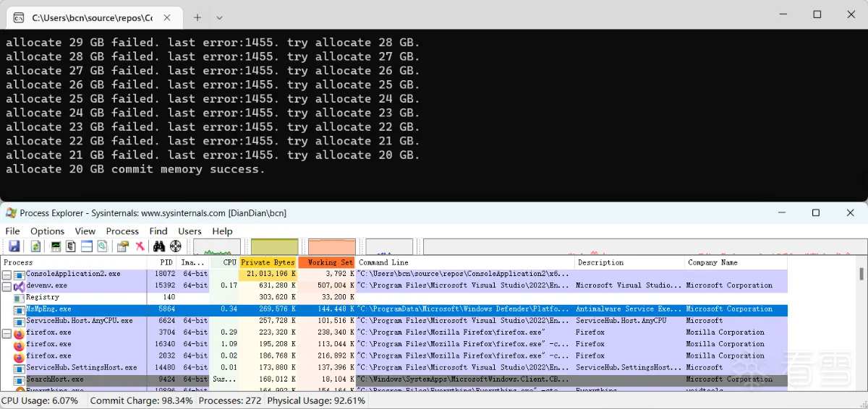
Task: Click the Save toolbar icon in Process Explorer
Action: (14, 246)
